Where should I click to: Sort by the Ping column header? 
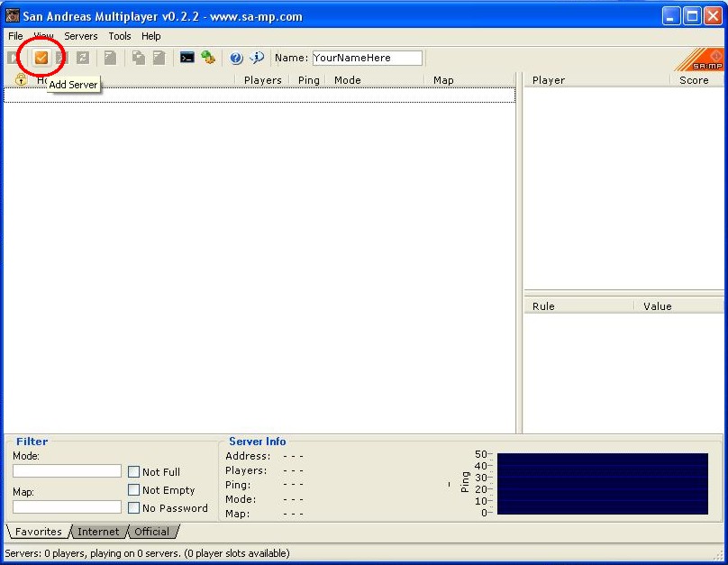pyautogui.click(x=308, y=80)
